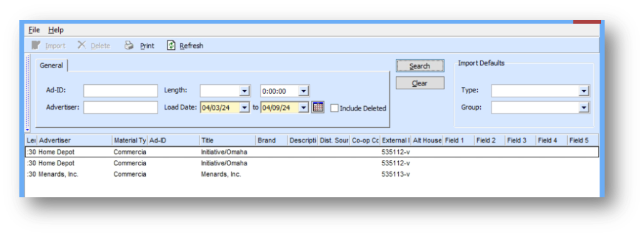This screenshot has height=236, width=644.
Task: Click into the Advertiser input field
Action: [120, 107]
